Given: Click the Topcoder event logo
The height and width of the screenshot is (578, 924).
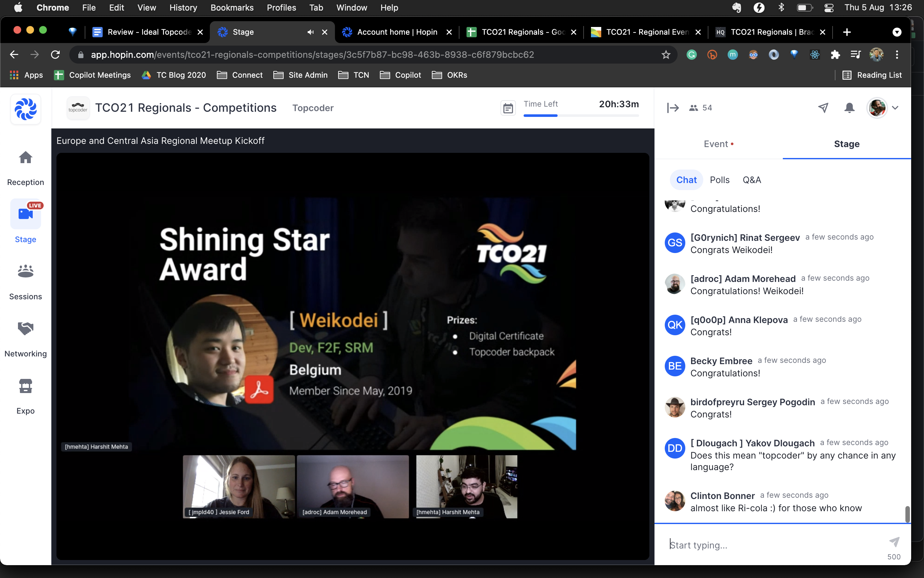Looking at the screenshot, I should tap(78, 108).
